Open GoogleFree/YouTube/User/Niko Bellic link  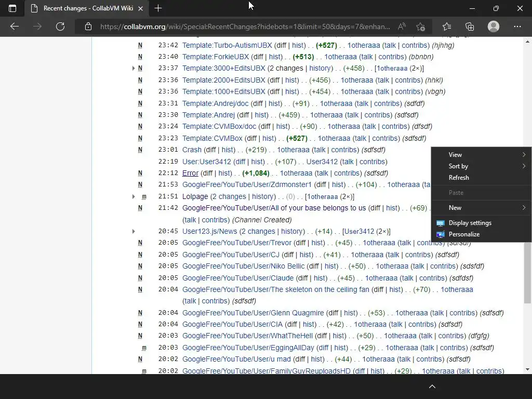pyautogui.click(x=243, y=267)
